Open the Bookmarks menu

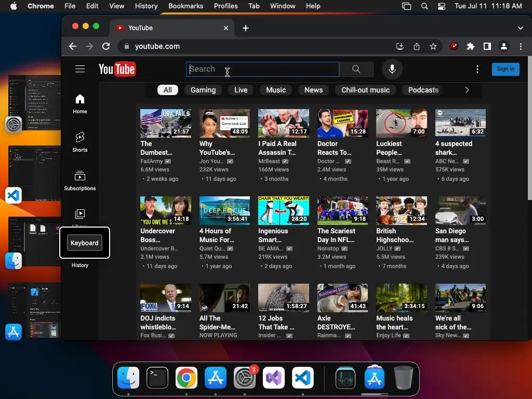(x=185, y=6)
